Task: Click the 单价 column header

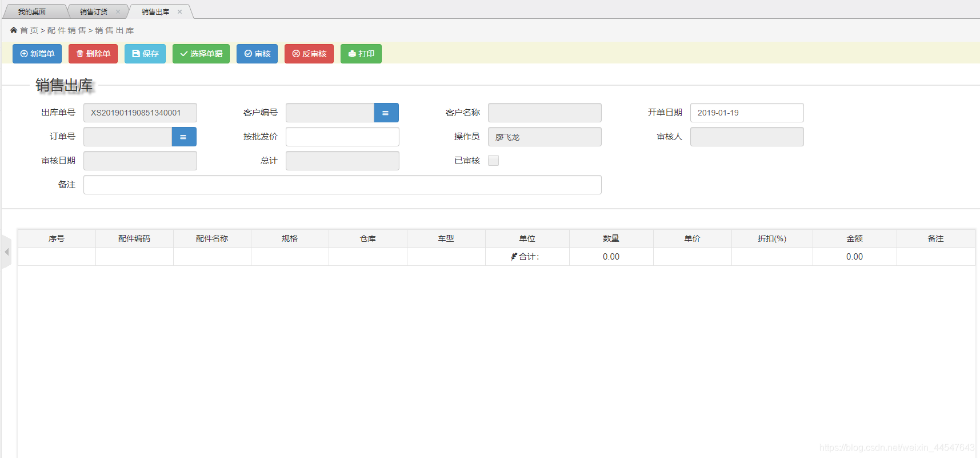Action: coord(693,238)
